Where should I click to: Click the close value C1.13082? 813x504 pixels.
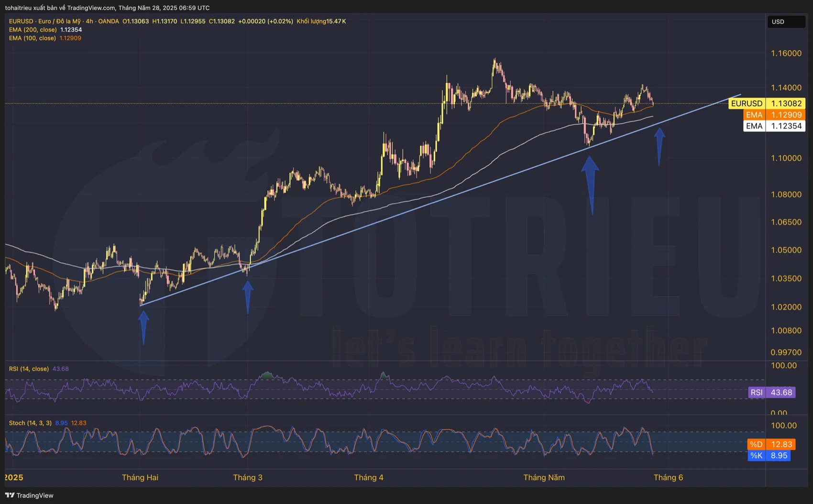222,21
